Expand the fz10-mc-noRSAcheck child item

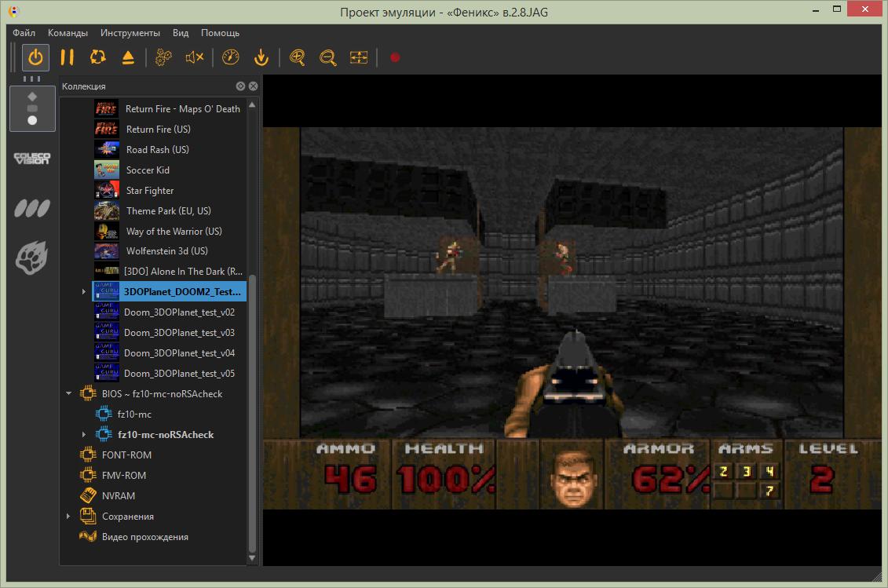click(x=84, y=434)
